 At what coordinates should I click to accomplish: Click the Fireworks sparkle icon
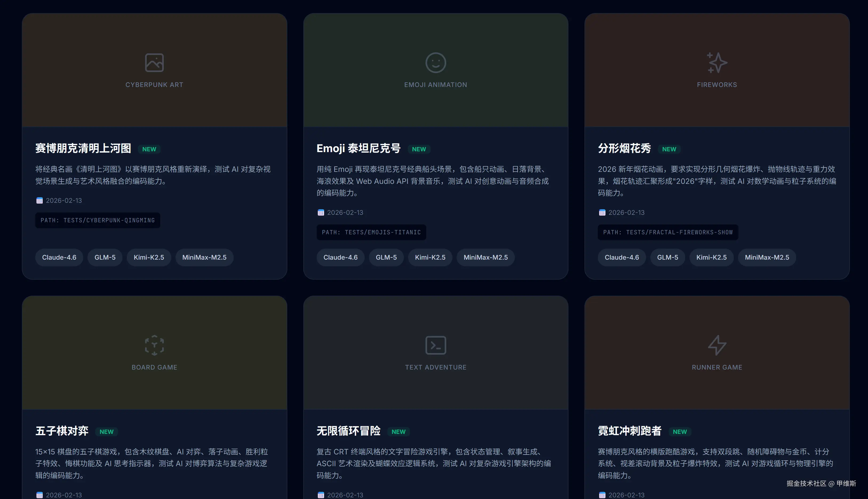click(x=716, y=63)
